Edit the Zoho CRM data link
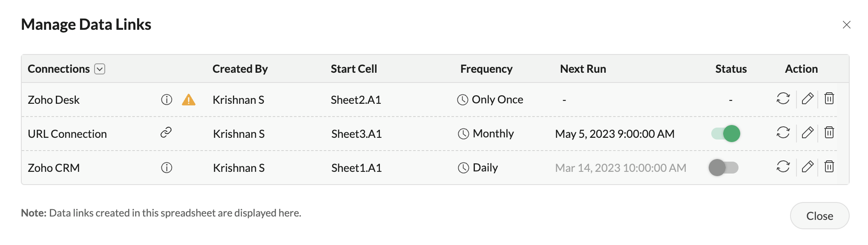The height and width of the screenshot is (245, 868). 808,167
